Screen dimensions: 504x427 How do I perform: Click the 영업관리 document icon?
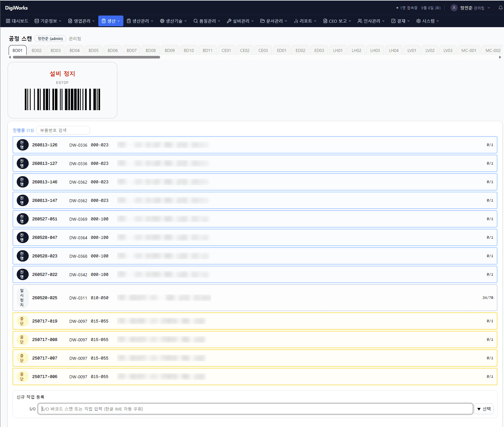(x=70, y=21)
